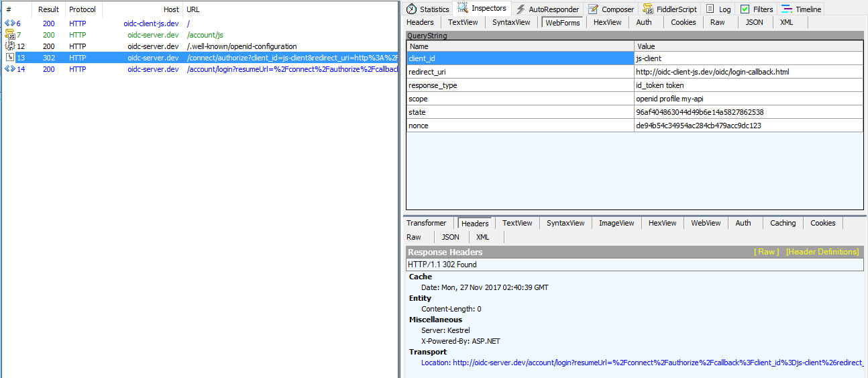The width and height of the screenshot is (868, 378).
Task: Sort sessions by # column header
Action: (x=17, y=9)
